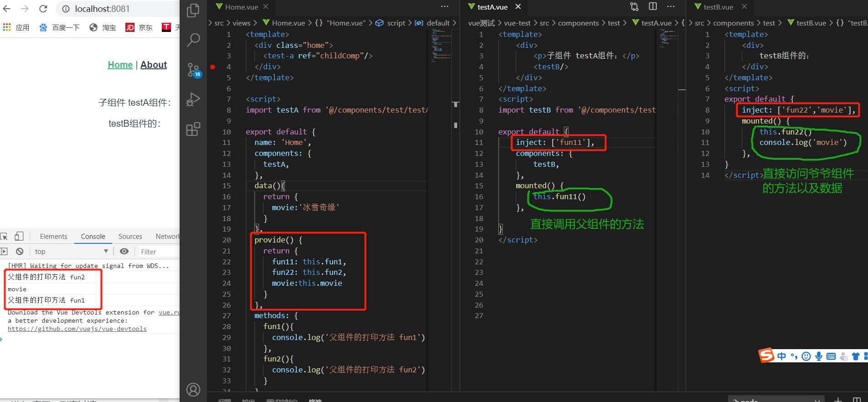Click the browser address bar showing localhost:8081
Image resolution: width=868 pixels, height=402 pixels.
(119, 9)
